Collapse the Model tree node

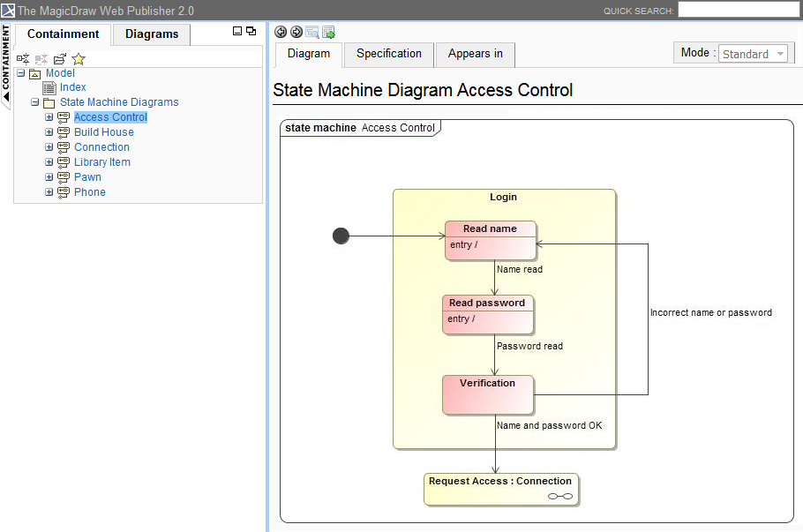pos(21,73)
